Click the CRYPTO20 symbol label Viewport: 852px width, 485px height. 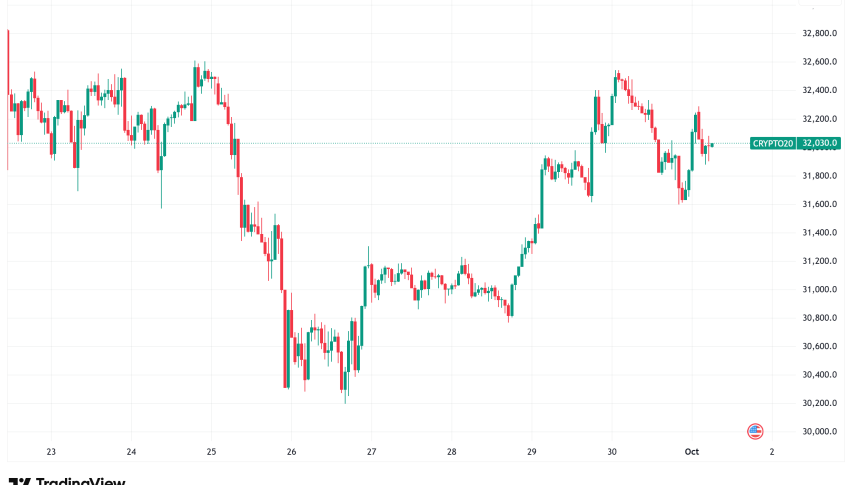[773, 144]
